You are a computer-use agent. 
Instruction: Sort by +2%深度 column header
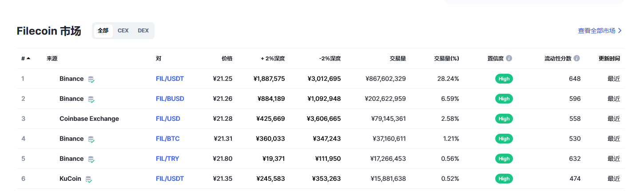273,58
